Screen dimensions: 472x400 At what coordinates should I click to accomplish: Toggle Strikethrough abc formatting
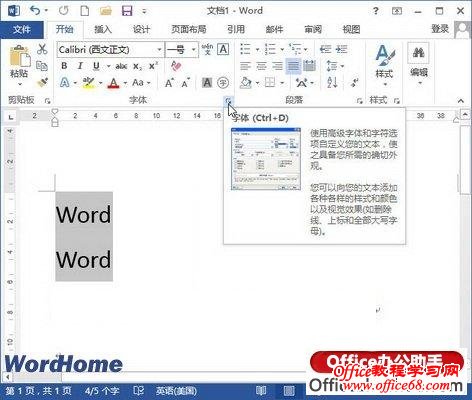(x=121, y=66)
